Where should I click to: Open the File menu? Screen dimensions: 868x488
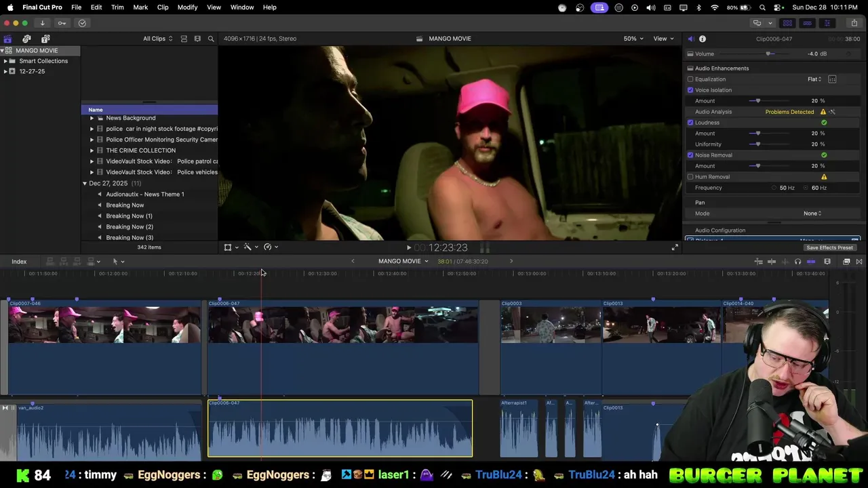pyautogui.click(x=76, y=7)
